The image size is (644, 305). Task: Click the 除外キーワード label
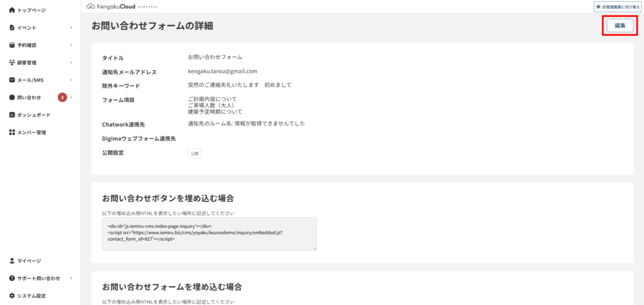click(x=121, y=86)
